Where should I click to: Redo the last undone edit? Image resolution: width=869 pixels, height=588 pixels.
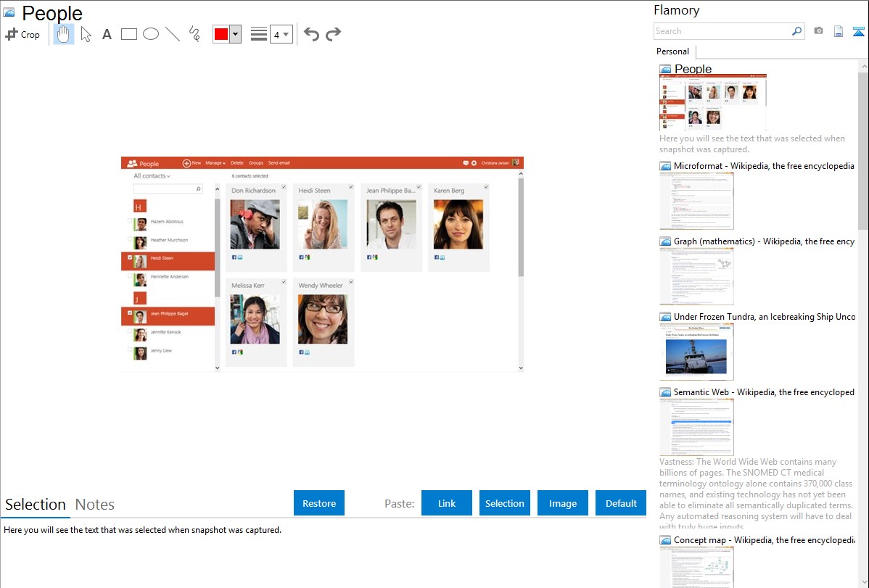pos(333,34)
